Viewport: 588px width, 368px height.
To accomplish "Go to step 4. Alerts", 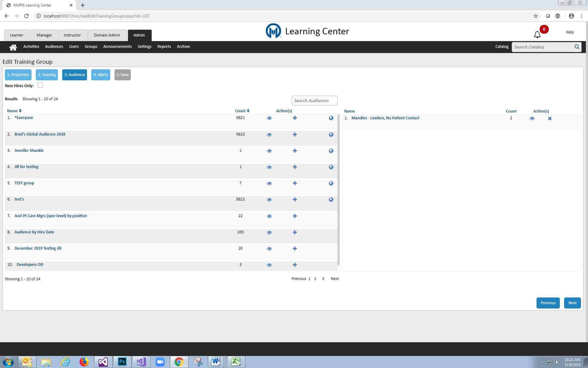I will click(x=100, y=75).
